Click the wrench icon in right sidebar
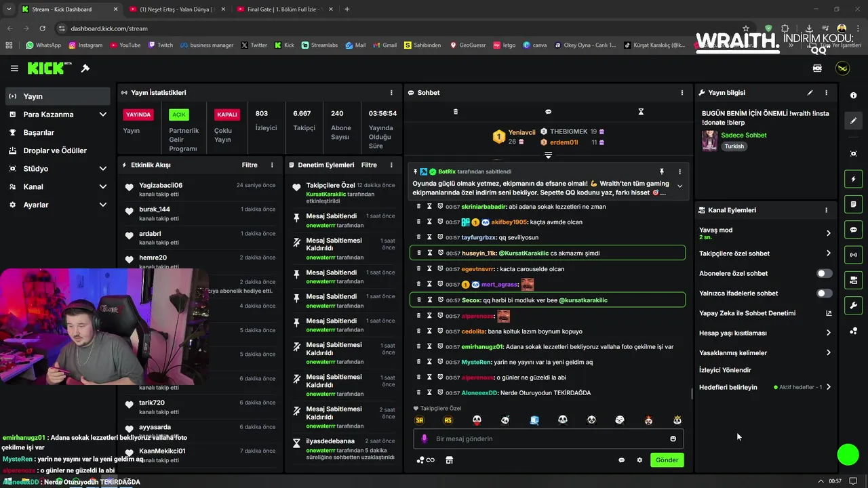Image resolution: width=868 pixels, height=488 pixels. [853, 305]
